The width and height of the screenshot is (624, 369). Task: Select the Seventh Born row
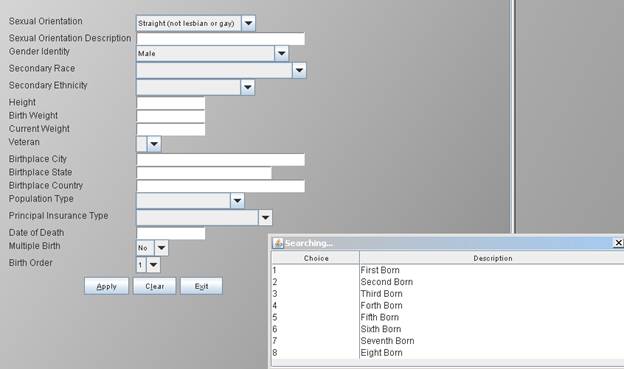448,341
